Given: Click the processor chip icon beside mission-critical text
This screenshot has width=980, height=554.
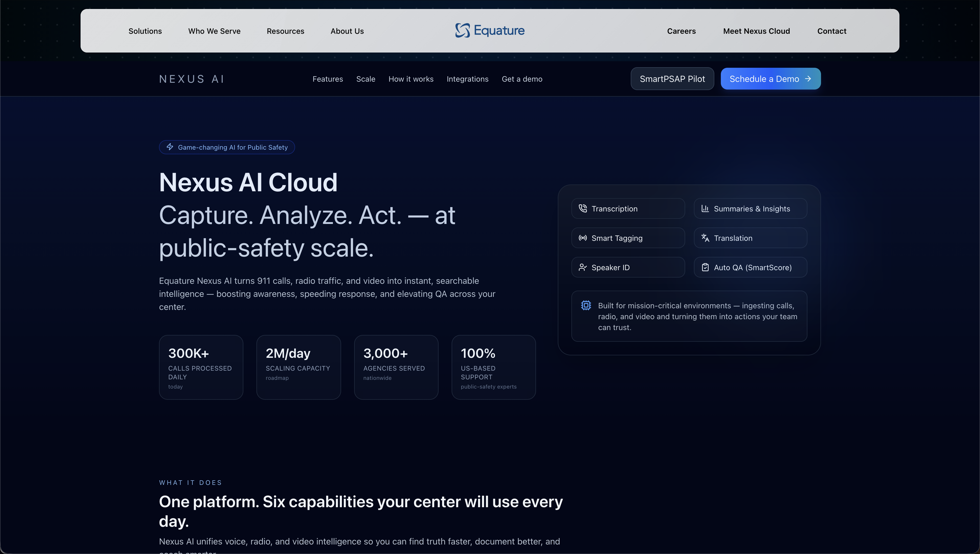Looking at the screenshot, I should (586, 305).
